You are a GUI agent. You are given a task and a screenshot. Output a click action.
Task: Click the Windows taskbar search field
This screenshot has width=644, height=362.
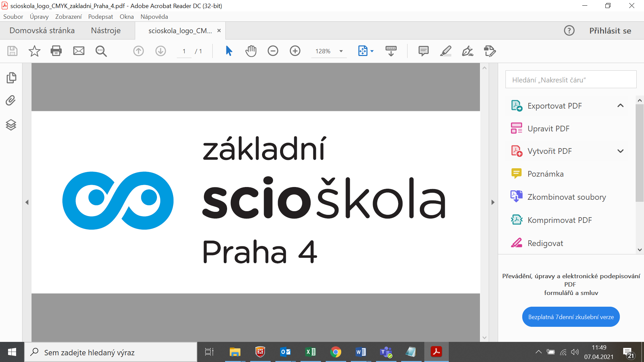111,352
